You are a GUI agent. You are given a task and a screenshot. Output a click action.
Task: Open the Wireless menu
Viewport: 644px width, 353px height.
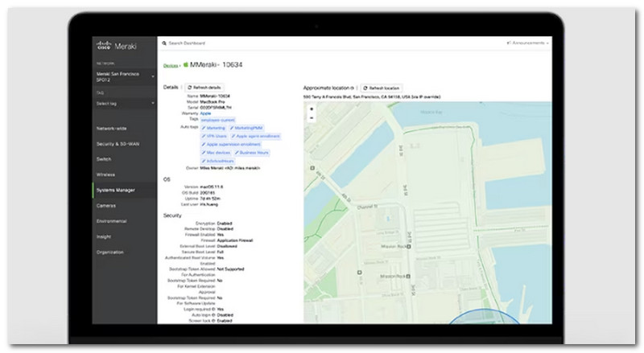[x=105, y=174]
